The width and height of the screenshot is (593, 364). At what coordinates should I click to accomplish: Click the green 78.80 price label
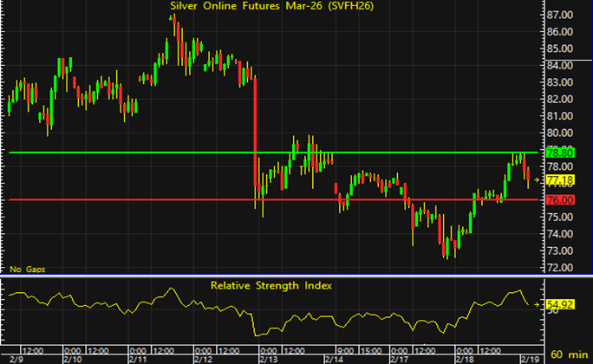[x=558, y=153]
